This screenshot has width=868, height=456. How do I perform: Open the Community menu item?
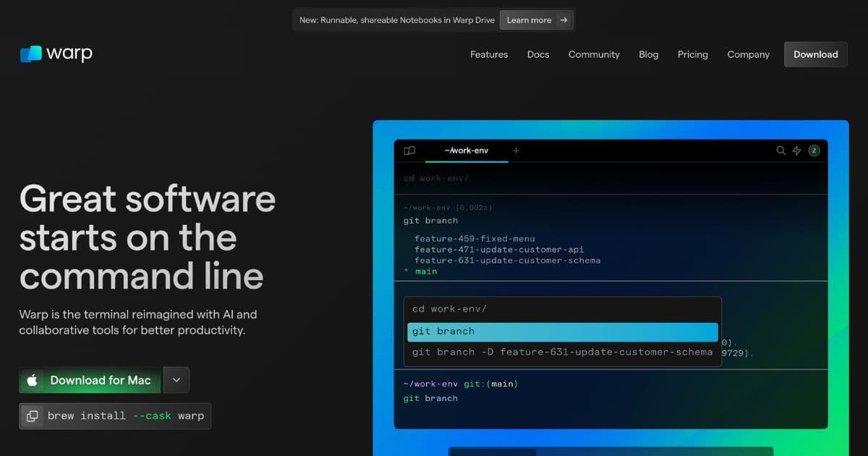594,54
